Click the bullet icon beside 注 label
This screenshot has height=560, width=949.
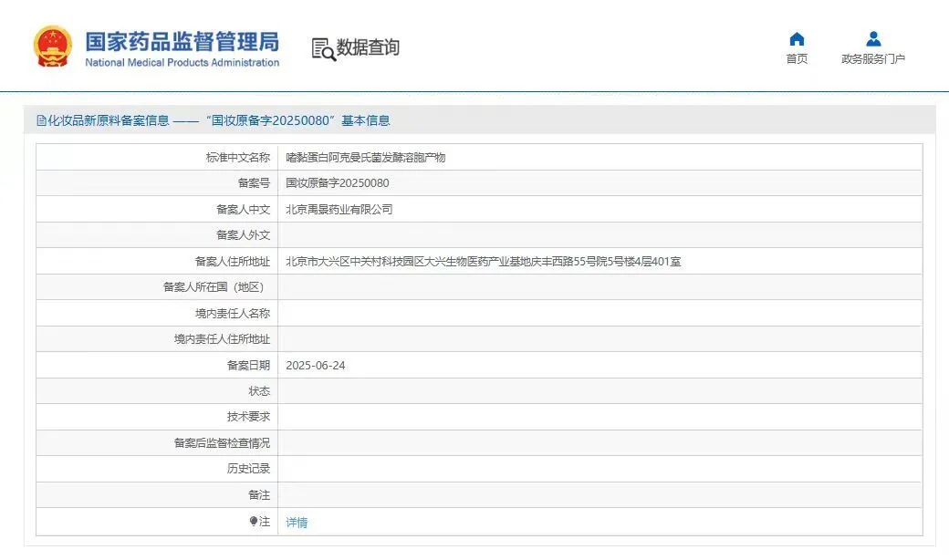click(254, 521)
